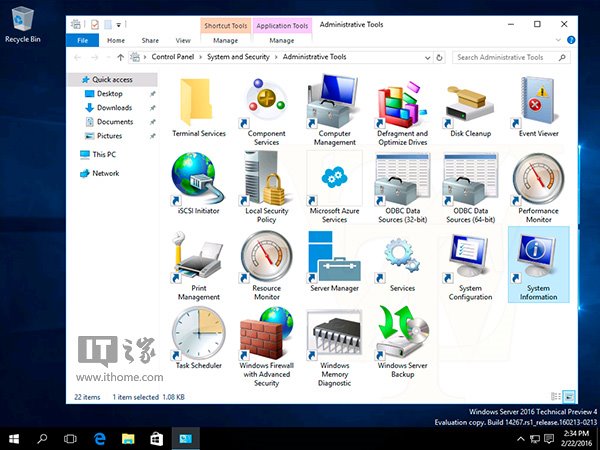600x450 pixels.
Task: Expand path after Control Panel breadcrumb chevron
Action: coord(201,57)
